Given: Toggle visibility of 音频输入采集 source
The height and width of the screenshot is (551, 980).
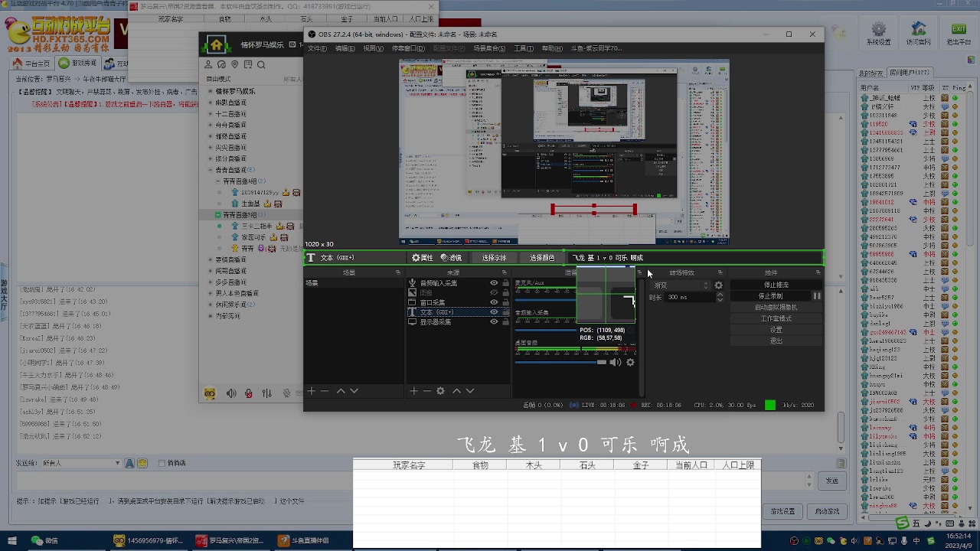Looking at the screenshot, I should [494, 283].
